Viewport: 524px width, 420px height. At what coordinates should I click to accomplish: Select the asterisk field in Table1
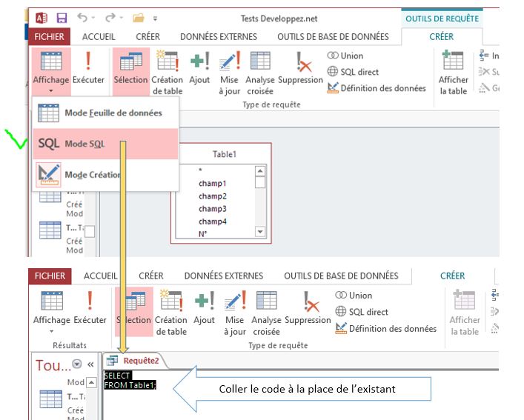200,170
